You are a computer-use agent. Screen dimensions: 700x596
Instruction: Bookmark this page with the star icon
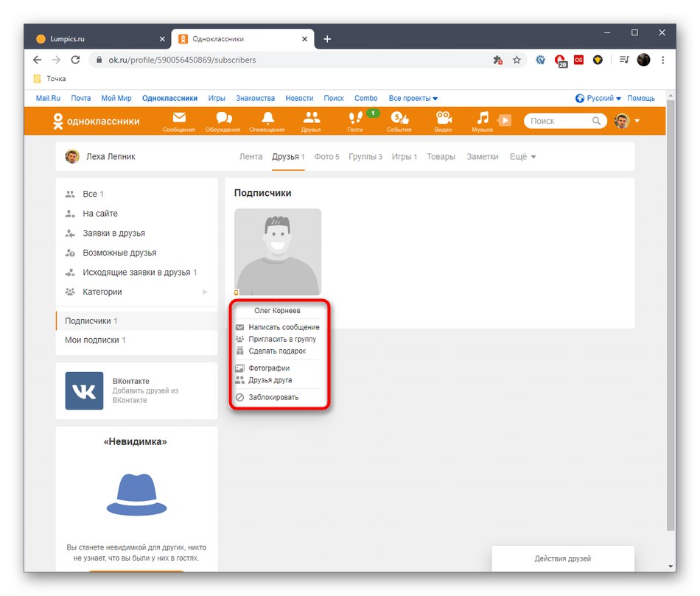click(x=517, y=60)
